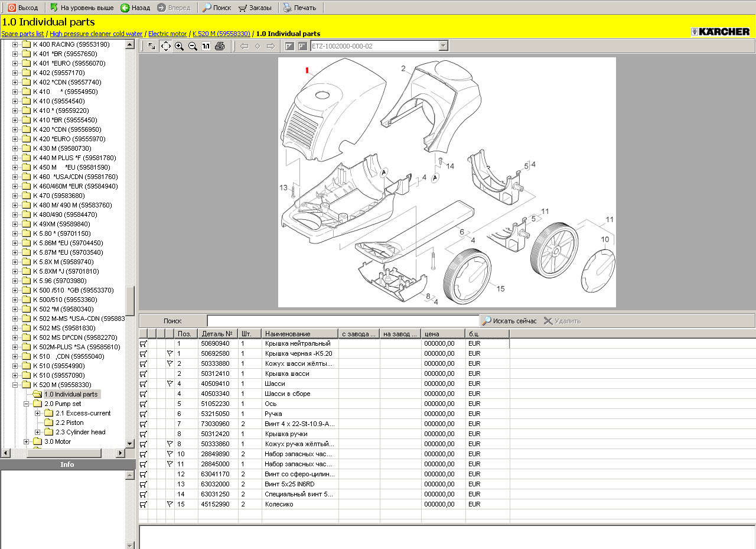
Task: Select the 2.2 Piston tree item
Action: [x=70, y=423]
